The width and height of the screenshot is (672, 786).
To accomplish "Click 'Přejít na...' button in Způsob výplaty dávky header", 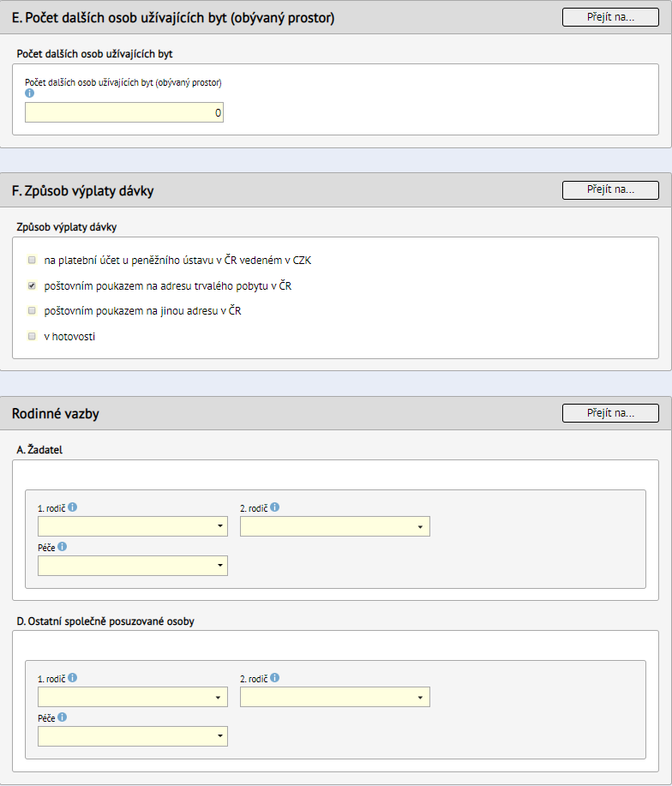I will 610,190.
